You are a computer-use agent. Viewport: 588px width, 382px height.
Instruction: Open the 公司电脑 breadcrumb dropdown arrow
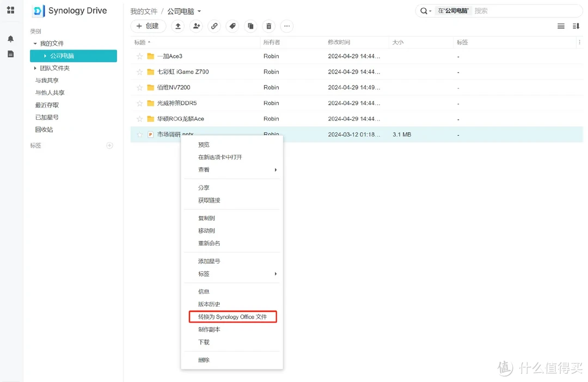(199, 11)
